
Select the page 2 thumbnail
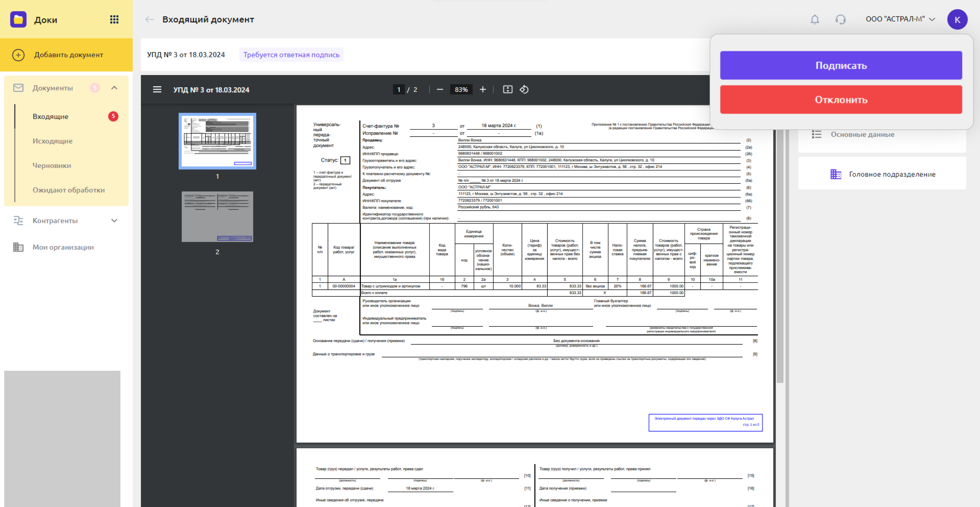tap(217, 217)
